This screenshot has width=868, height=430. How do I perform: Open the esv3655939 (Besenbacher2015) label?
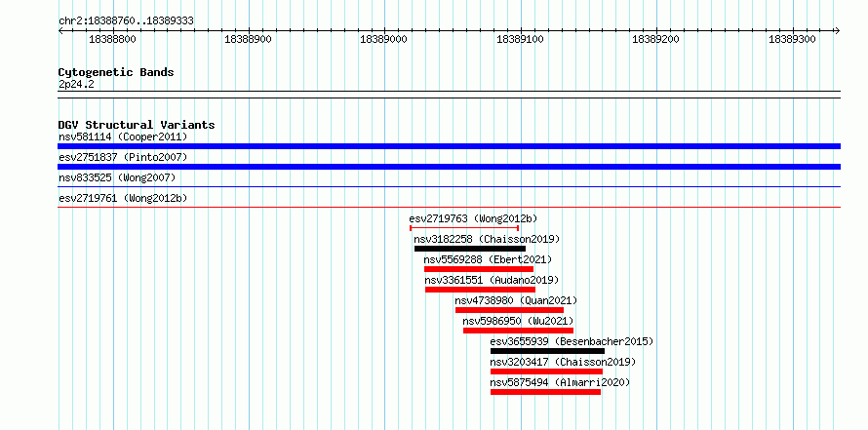click(x=572, y=341)
